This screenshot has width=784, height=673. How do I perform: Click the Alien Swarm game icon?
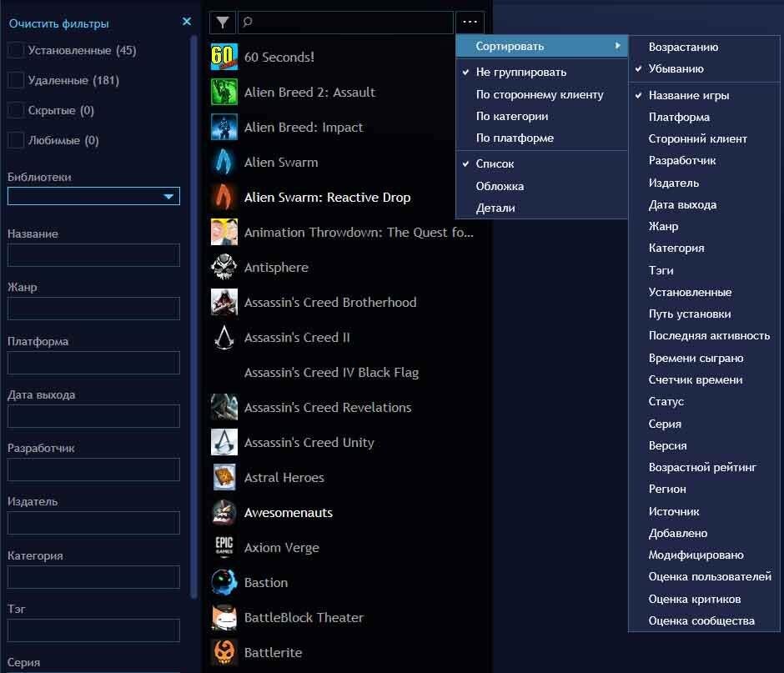coord(223,163)
